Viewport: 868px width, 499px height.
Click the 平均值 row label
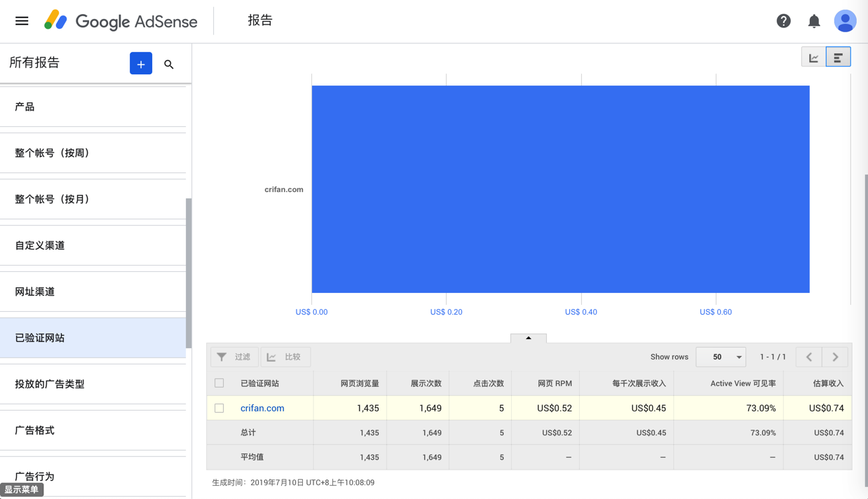point(252,457)
